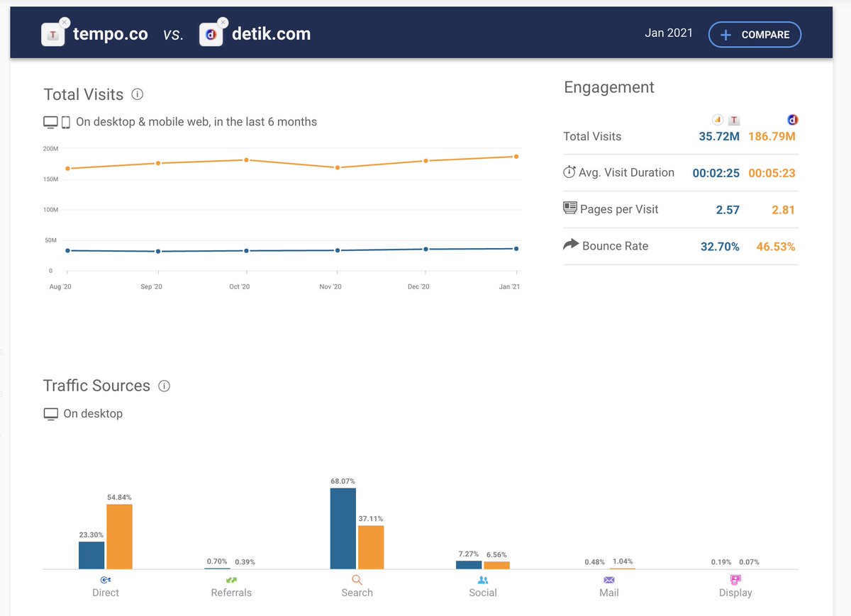Image resolution: width=851 pixels, height=616 pixels.
Task: Remove detik.com via its small x button
Action: pyautogui.click(x=223, y=23)
